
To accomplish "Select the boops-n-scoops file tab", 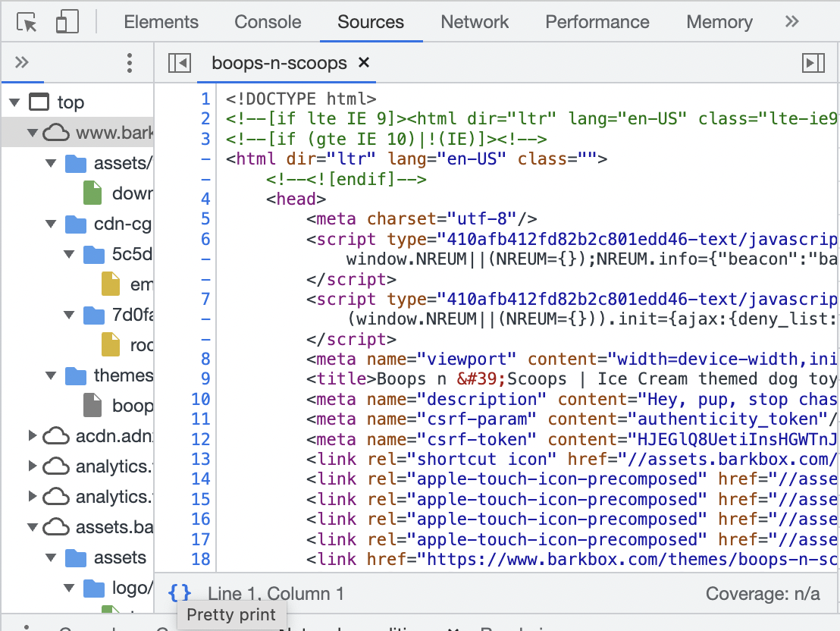I will (279, 63).
